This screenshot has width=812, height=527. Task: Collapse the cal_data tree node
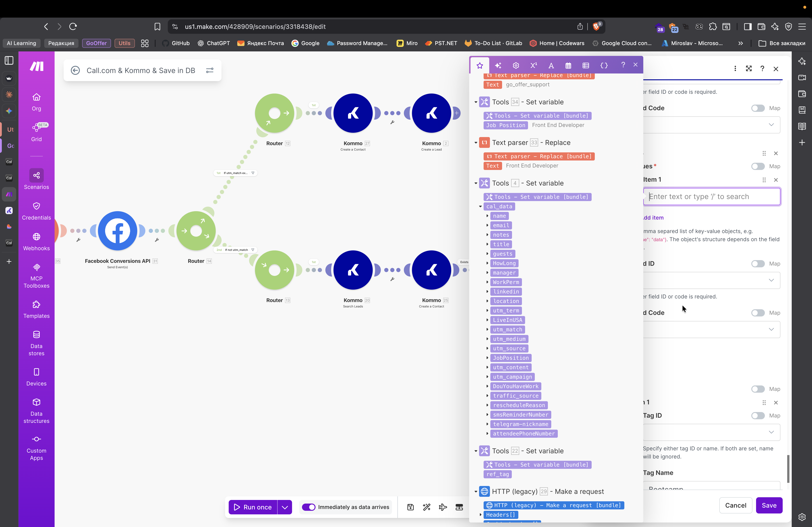pyautogui.click(x=480, y=206)
